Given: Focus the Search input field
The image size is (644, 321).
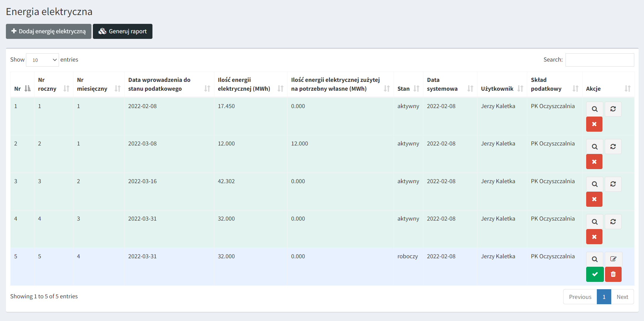Looking at the screenshot, I should pos(599,60).
